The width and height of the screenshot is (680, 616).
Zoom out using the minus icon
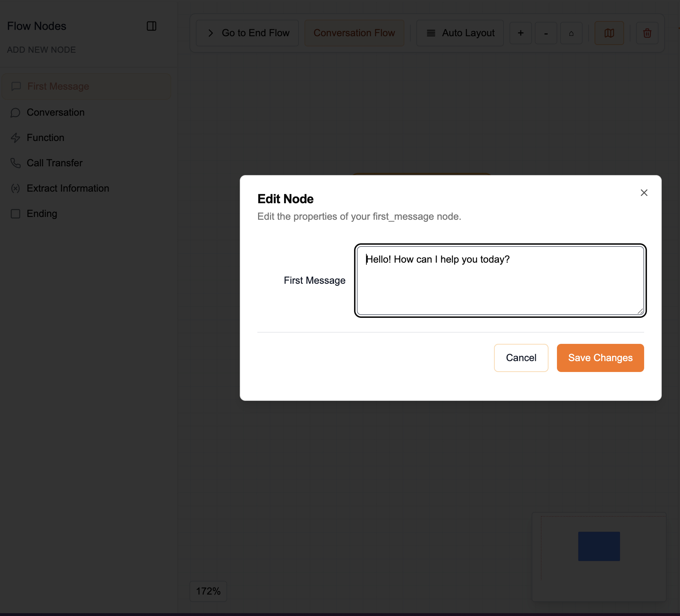[x=546, y=33]
